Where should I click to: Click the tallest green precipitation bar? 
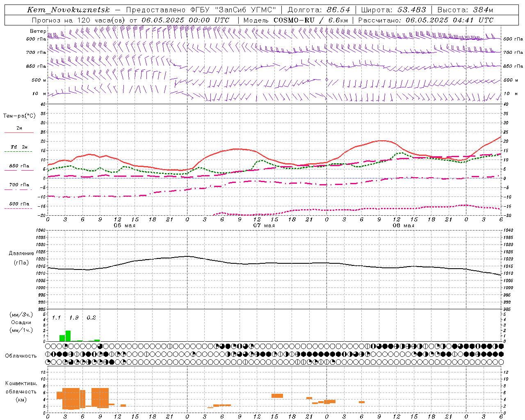(x=68, y=336)
